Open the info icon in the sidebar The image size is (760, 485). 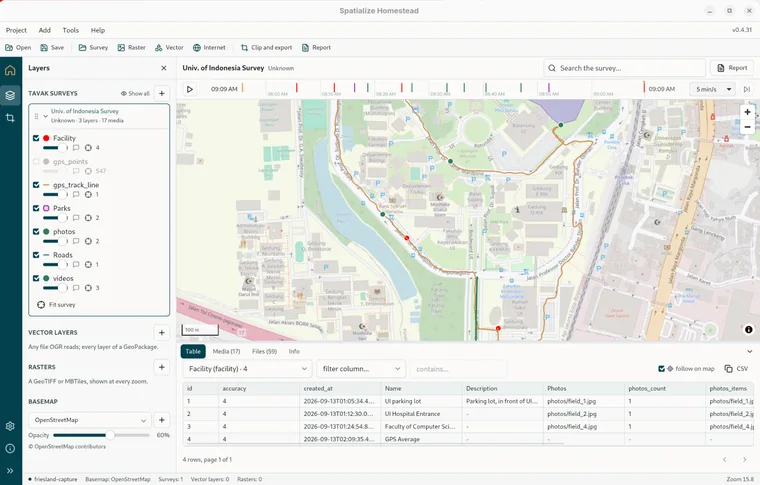coord(10,448)
